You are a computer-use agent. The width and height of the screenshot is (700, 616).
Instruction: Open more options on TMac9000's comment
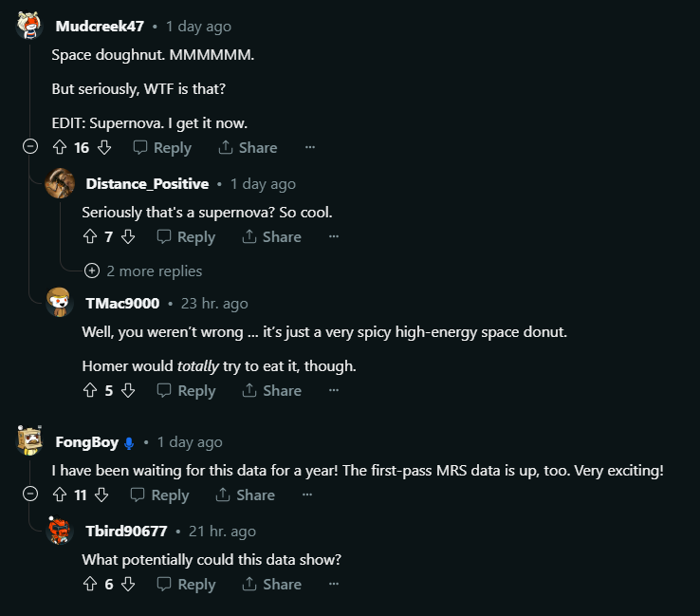tap(333, 390)
